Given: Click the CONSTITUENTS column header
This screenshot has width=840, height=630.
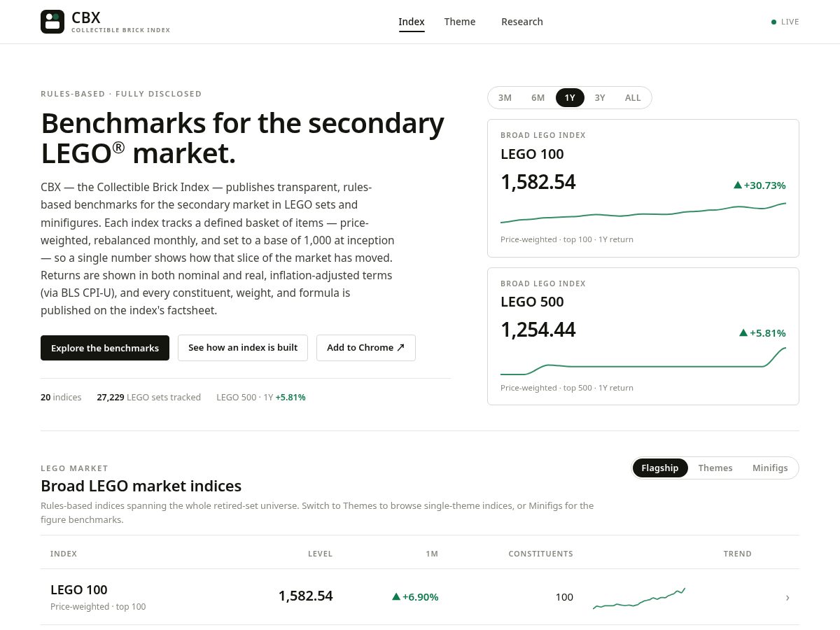Looking at the screenshot, I should click(540, 554).
